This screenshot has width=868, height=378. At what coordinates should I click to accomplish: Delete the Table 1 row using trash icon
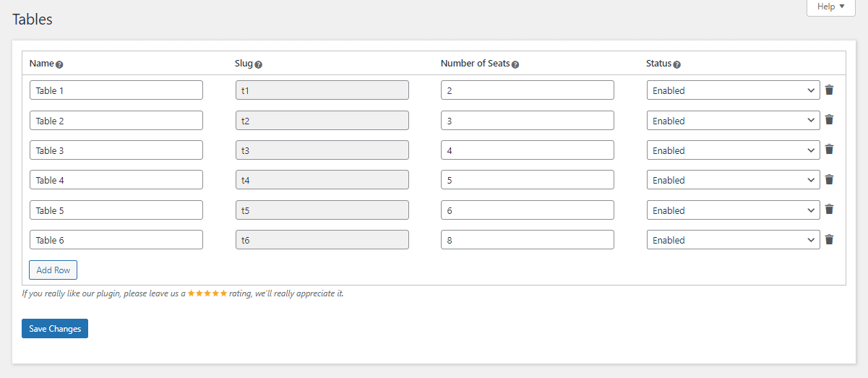[x=829, y=90]
